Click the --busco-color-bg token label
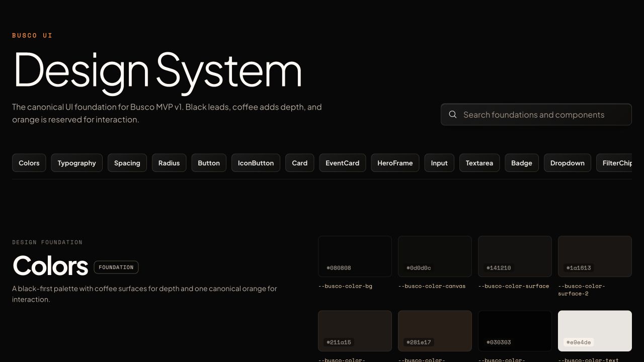The image size is (644, 362). (345, 286)
